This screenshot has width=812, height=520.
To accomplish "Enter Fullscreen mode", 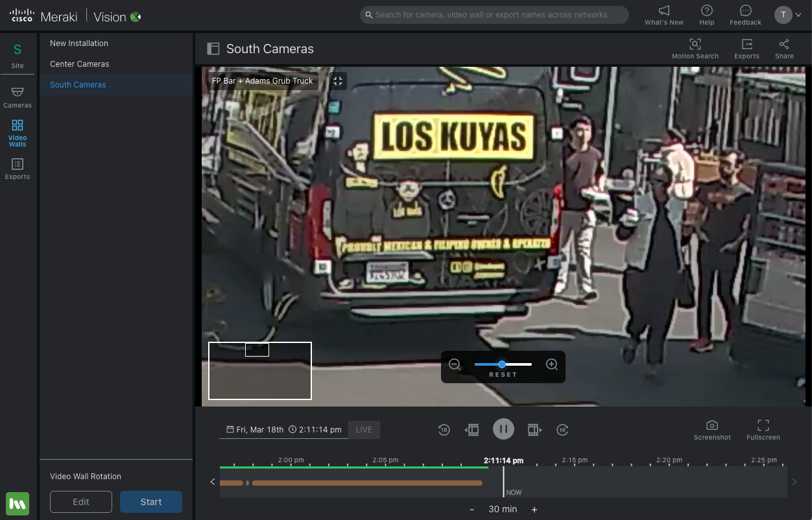I will (x=763, y=429).
